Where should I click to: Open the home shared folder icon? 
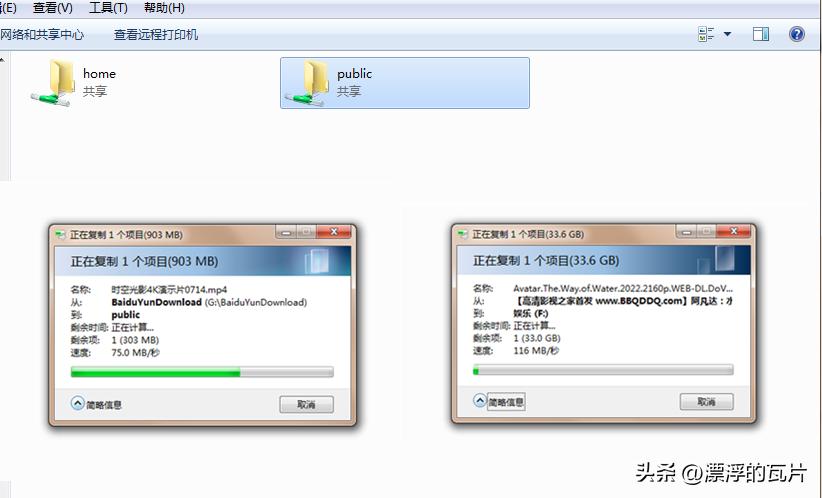52,83
